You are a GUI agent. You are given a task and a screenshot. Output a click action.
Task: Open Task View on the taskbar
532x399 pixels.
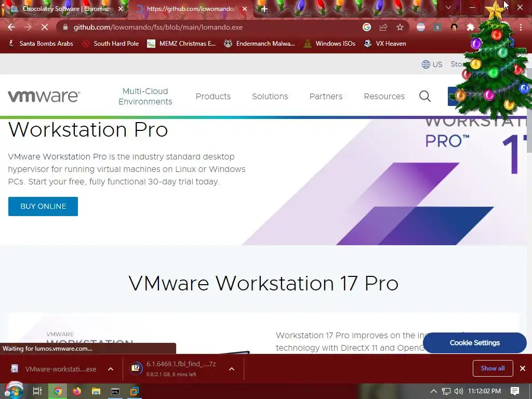click(x=37, y=391)
